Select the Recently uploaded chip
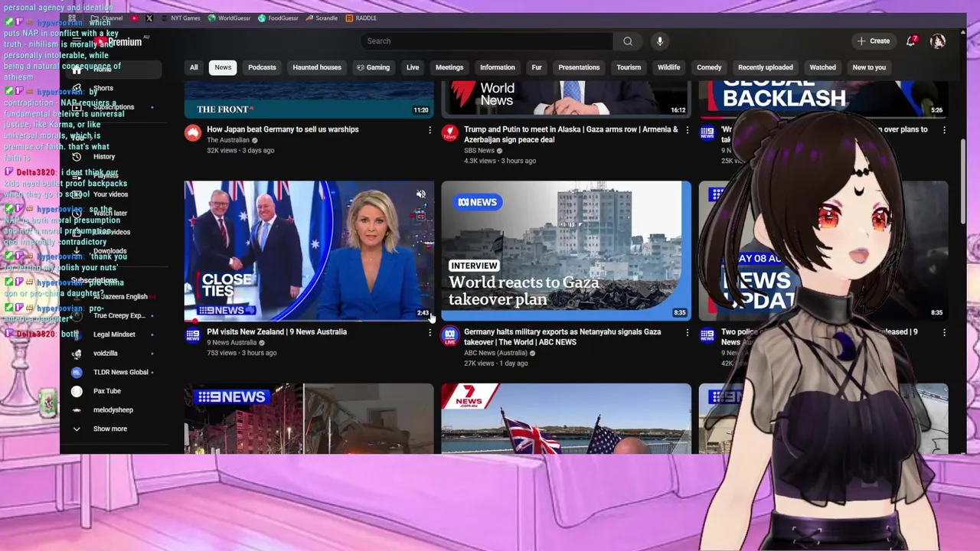980x551 pixels. (x=765, y=67)
